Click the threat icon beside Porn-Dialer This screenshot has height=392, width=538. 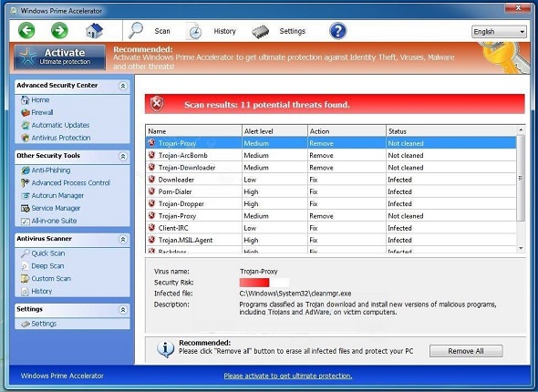151,191
